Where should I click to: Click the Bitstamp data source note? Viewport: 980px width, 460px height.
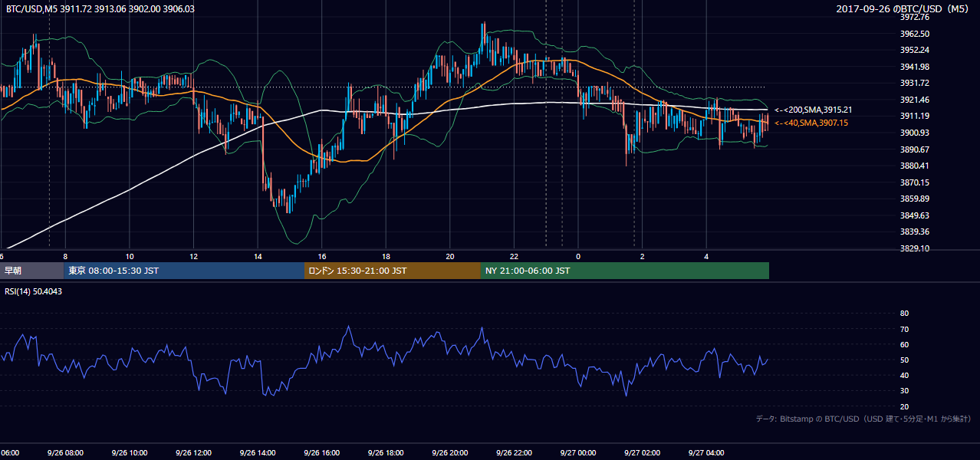[x=863, y=419]
